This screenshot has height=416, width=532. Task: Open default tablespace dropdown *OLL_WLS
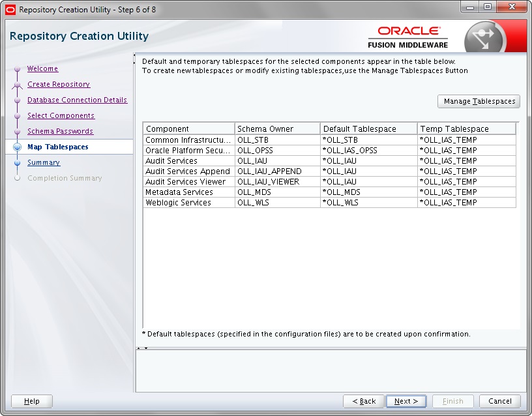pyautogui.click(x=369, y=203)
